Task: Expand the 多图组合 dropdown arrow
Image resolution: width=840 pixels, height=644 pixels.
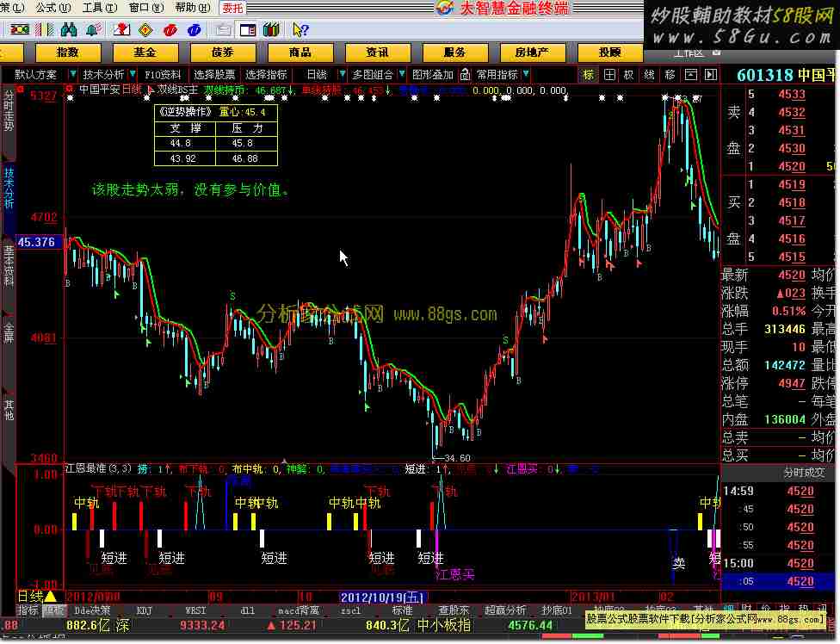Action: (402, 74)
